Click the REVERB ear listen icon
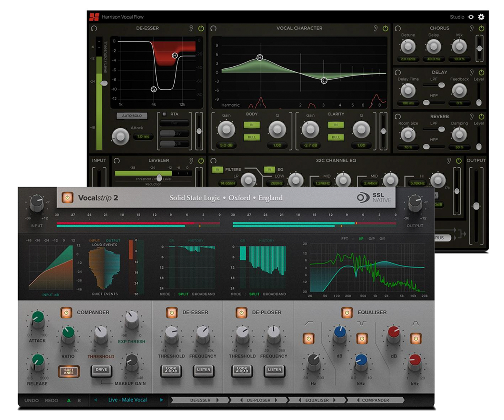Screen dimensions: 504x420 click(472, 116)
